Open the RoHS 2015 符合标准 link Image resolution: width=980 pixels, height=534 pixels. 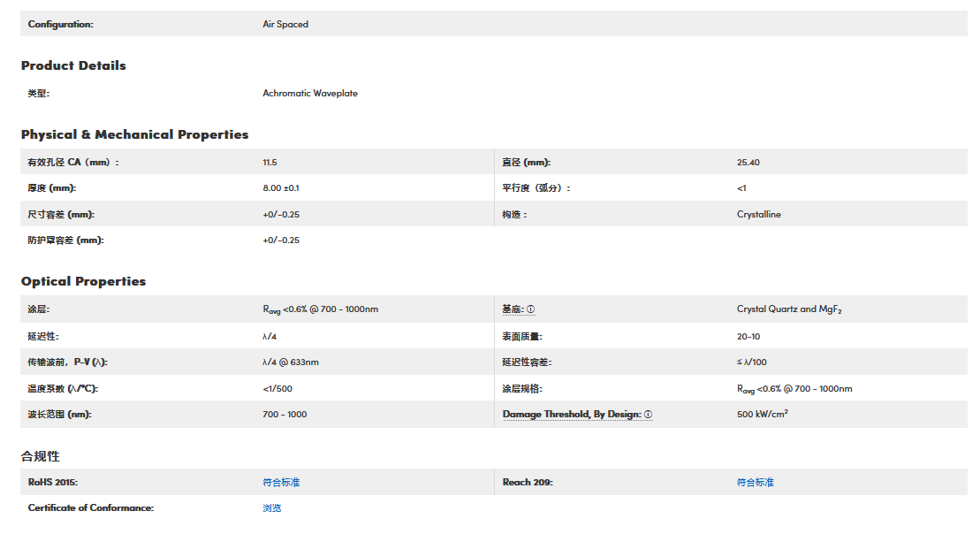281,483
